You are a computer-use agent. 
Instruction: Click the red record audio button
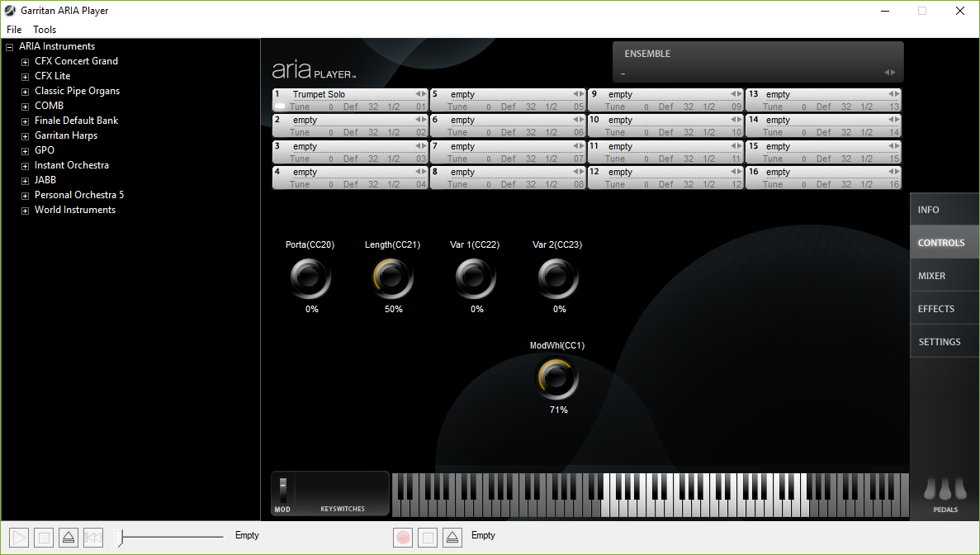(403, 538)
